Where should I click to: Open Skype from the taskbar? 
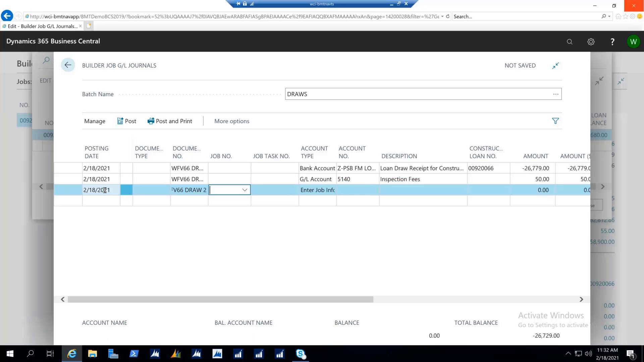pyautogui.click(x=301, y=354)
